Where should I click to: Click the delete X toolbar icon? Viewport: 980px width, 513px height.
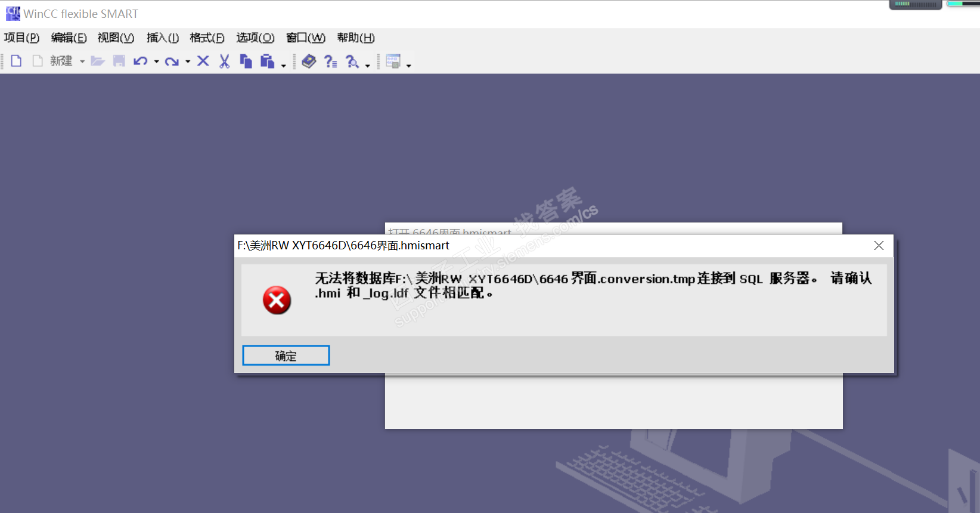pyautogui.click(x=203, y=61)
